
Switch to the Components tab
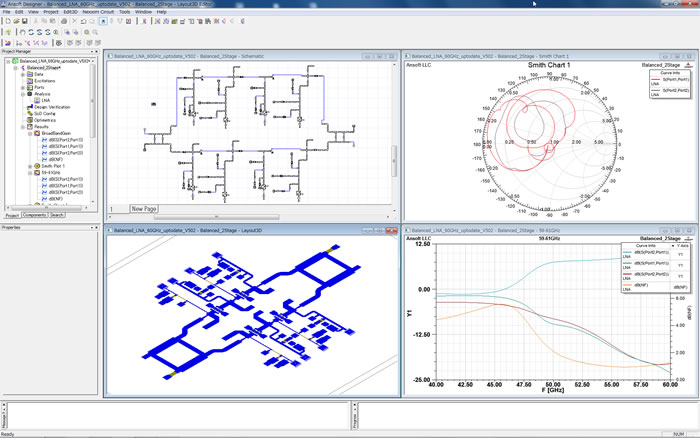[34, 215]
